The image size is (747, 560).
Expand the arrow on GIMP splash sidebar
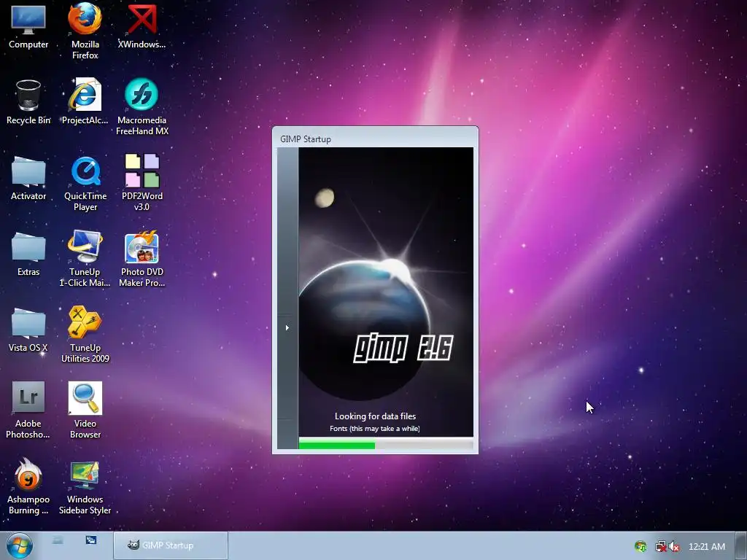pyautogui.click(x=287, y=327)
